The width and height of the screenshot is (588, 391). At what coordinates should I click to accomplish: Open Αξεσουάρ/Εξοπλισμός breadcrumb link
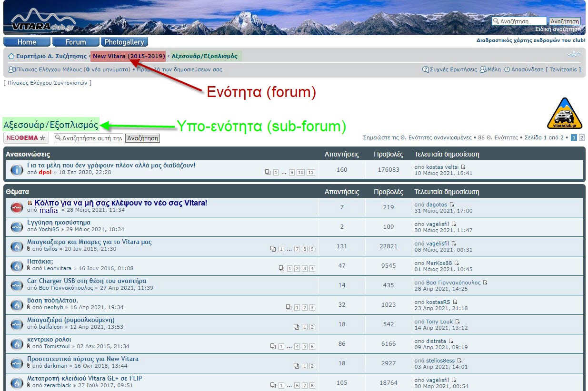pos(205,56)
